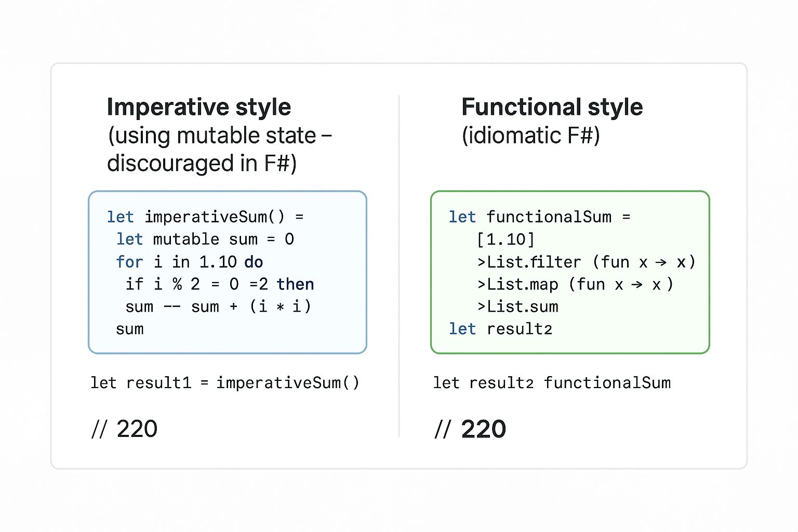The image size is (798, 532).
Task: Click the "let result1 = imperativeSum()" line
Action: [x=224, y=383]
